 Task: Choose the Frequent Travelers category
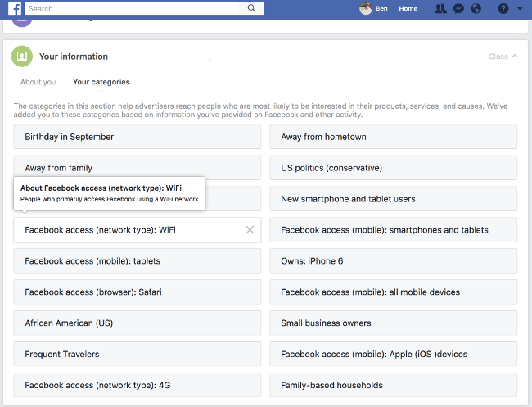point(137,355)
